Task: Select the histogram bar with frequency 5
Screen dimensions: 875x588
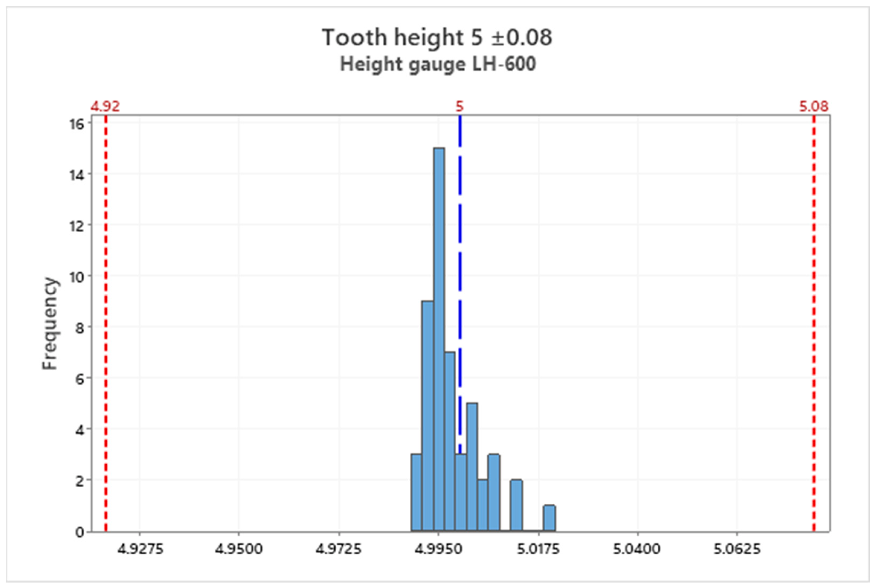Action: (x=472, y=467)
